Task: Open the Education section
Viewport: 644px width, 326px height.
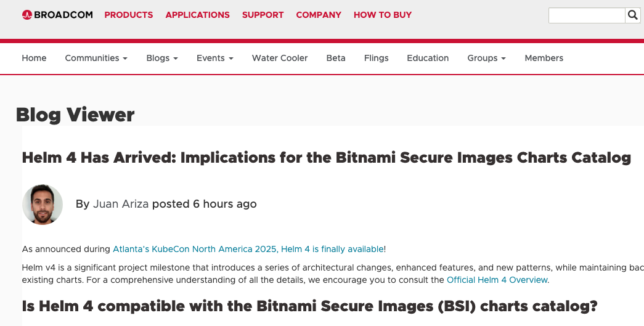Action: pyautogui.click(x=428, y=58)
